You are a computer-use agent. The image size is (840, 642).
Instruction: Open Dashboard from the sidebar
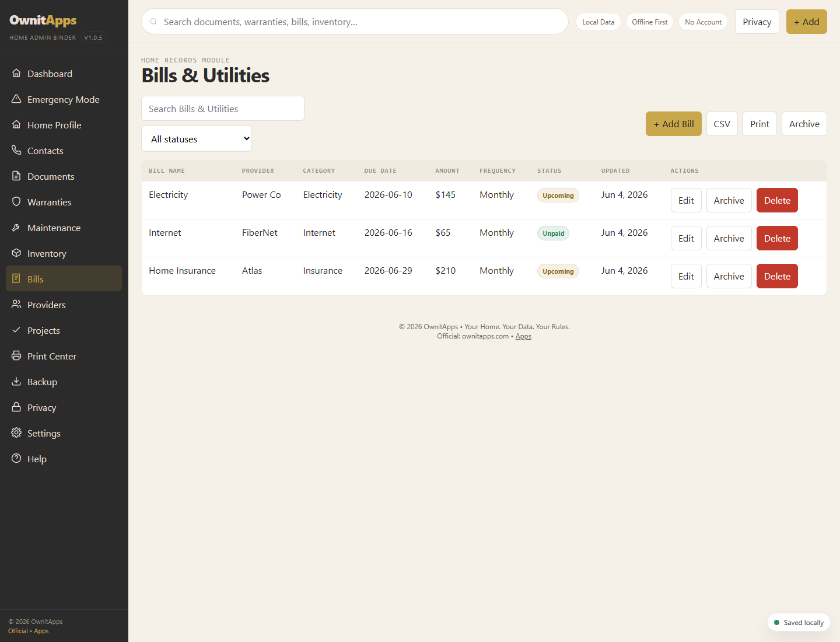click(x=64, y=74)
